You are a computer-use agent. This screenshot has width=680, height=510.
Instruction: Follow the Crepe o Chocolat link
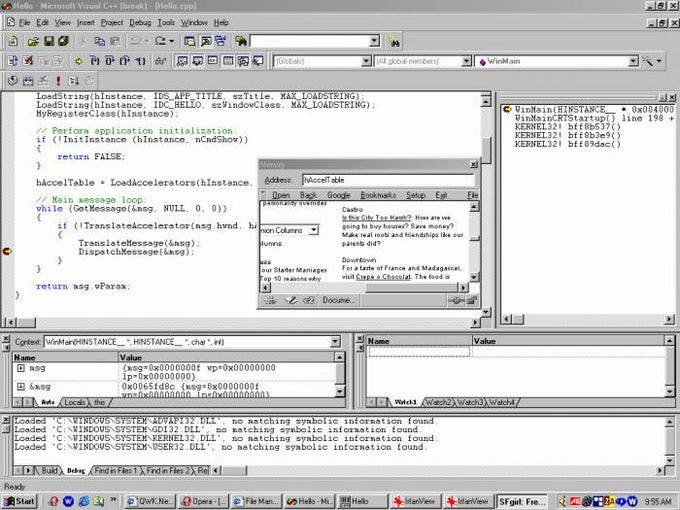(383, 277)
